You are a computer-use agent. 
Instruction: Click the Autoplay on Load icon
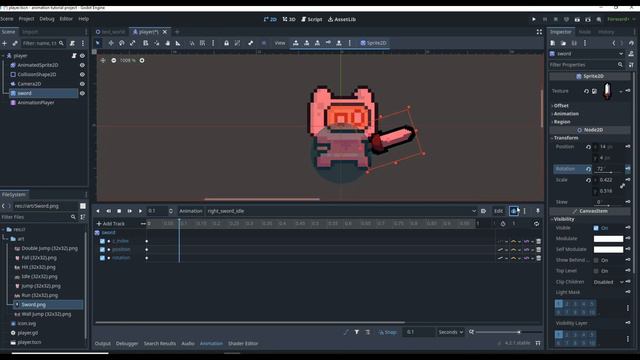(x=483, y=211)
